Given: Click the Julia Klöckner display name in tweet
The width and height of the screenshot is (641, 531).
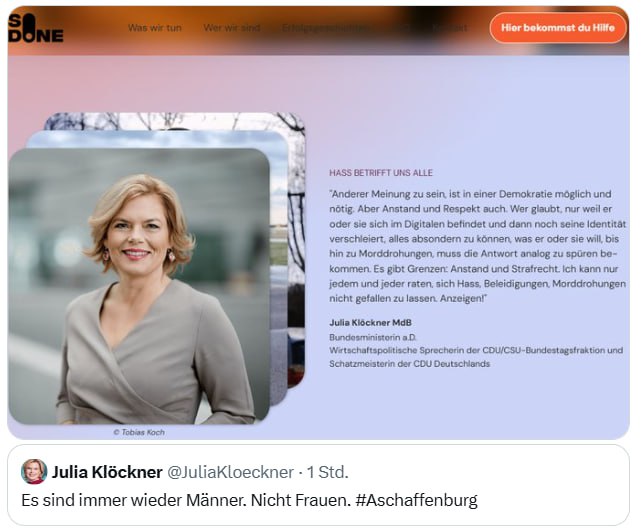Looking at the screenshot, I should coord(107,472).
